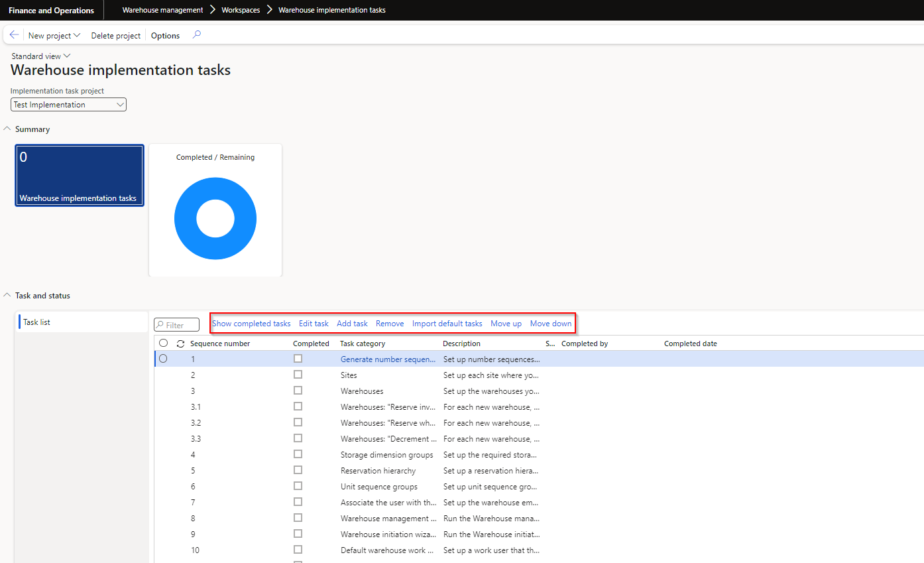
Task: Select the Unit sequence groups cell
Action: 379,486
